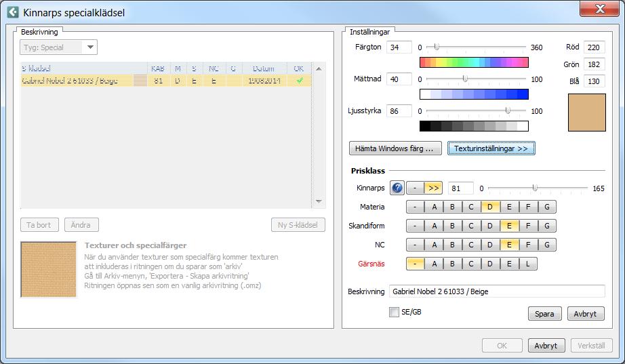Click the beige color preview swatch
The height and width of the screenshot is (364, 625).
(587, 113)
